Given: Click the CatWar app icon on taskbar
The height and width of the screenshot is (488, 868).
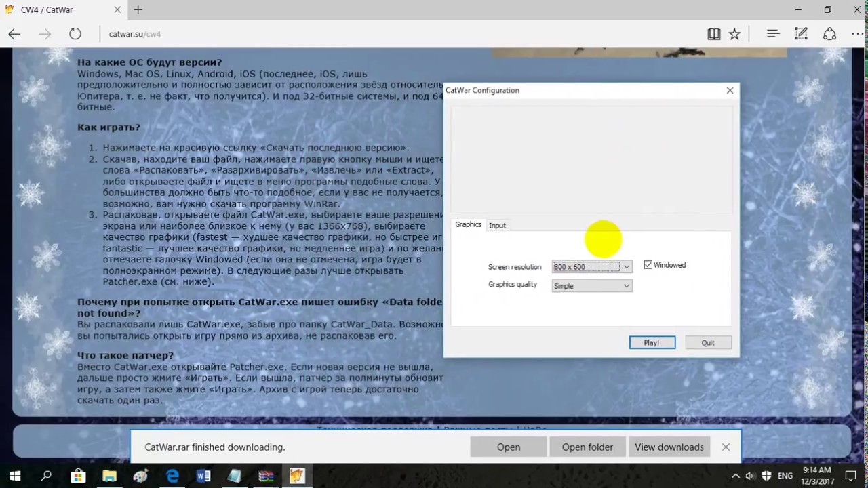Looking at the screenshot, I should coord(297,476).
